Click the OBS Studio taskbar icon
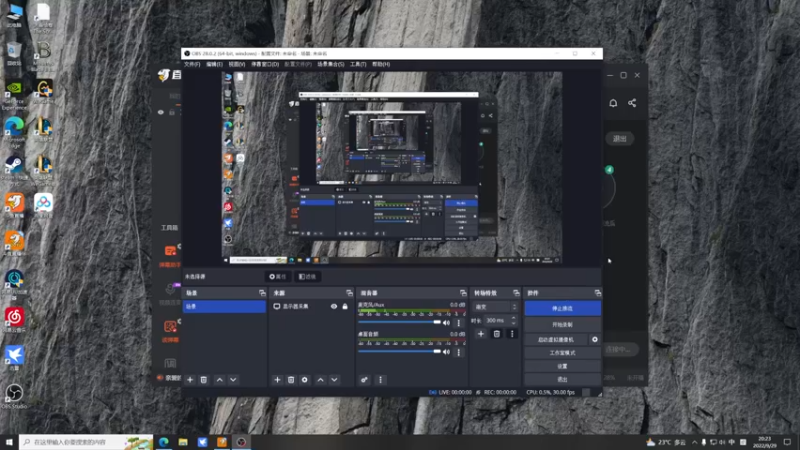The width and height of the screenshot is (800, 450). 241,442
